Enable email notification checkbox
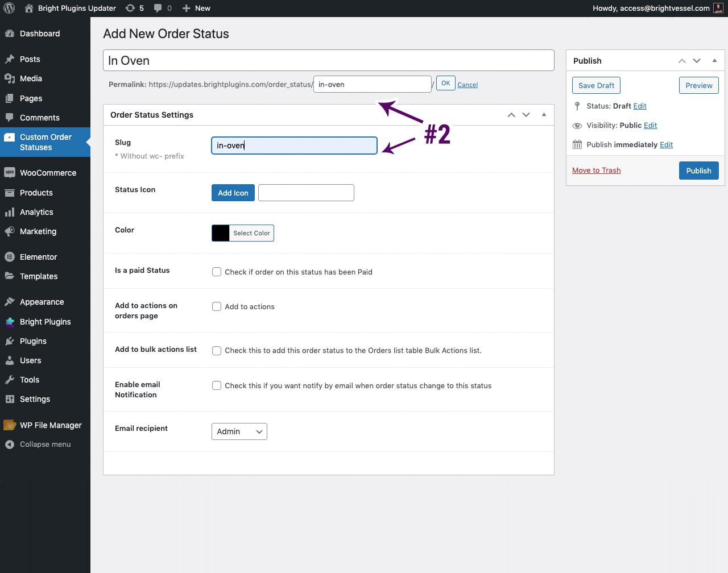Screen dimensions: 728x573 (x=217, y=385)
